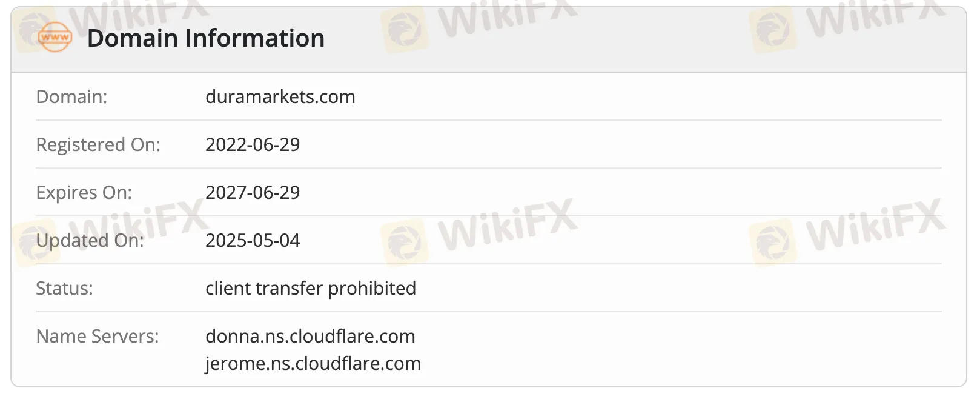This screenshot has width=980, height=399.
Task: Click the jerome.ns.cloudflare.com name server
Action: pyautogui.click(x=313, y=363)
